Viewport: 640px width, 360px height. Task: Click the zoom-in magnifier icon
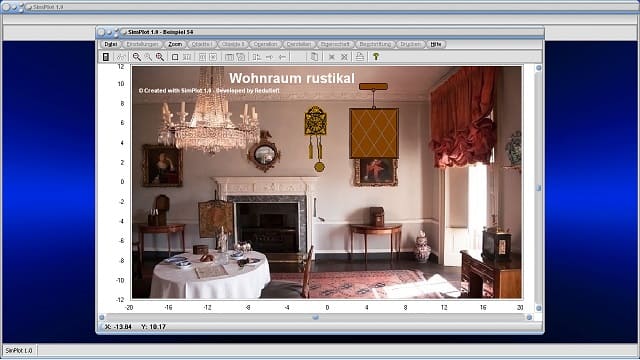(x=137, y=57)
